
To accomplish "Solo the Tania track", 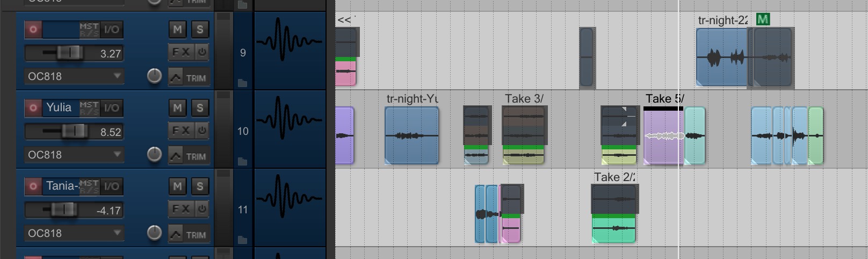I will coord(200,186).
